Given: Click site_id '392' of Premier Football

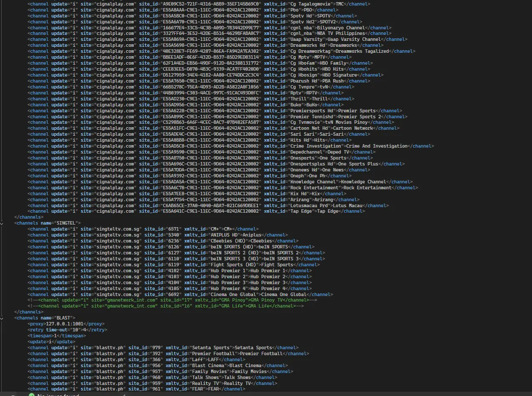Looking at the screenshot, I should 156,353.
